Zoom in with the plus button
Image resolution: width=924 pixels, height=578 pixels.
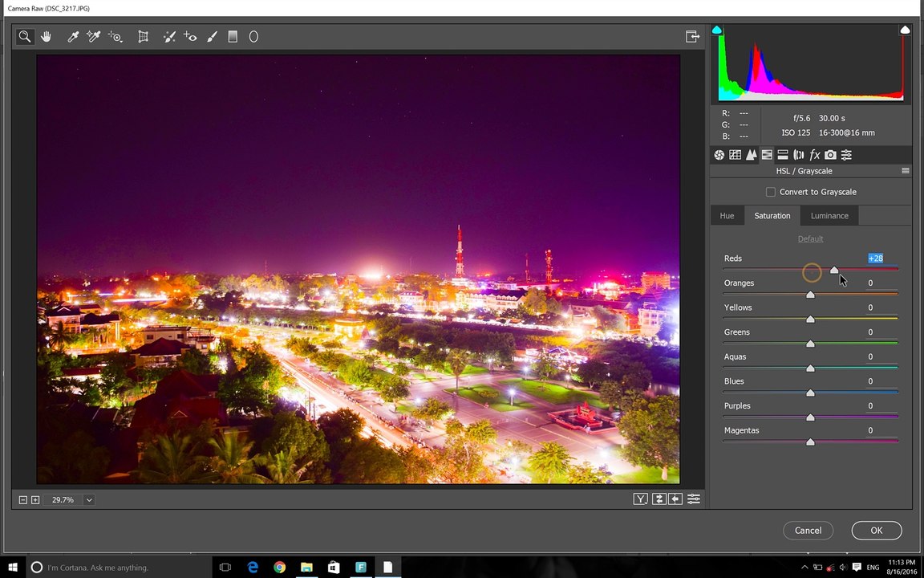35,499
